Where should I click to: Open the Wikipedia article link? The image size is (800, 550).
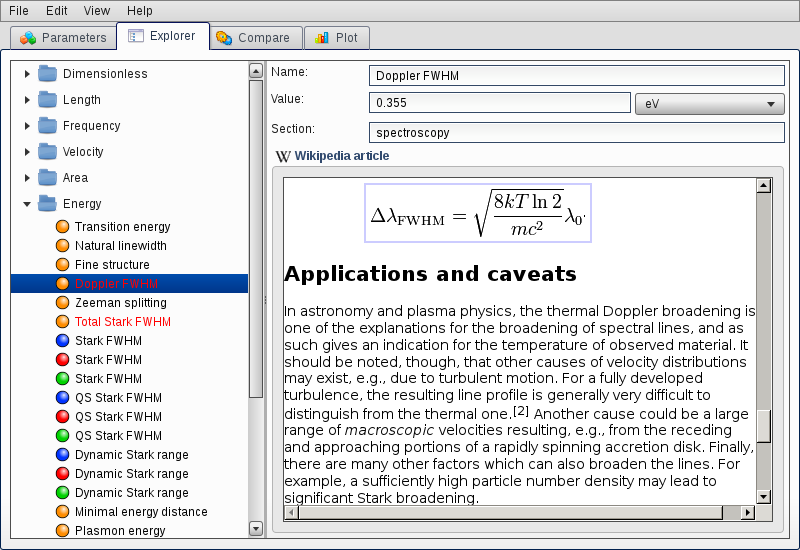(342, 156)
